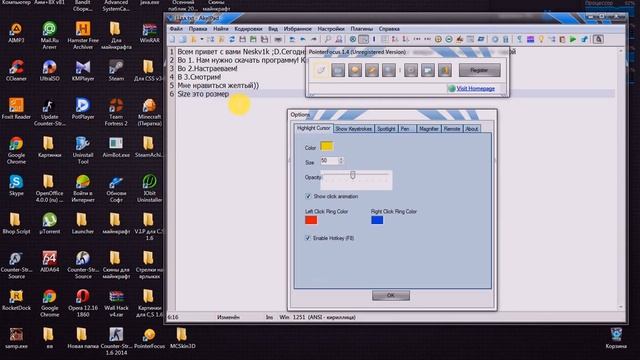Select the AIDA64 desktop icon

pos(49,262)
